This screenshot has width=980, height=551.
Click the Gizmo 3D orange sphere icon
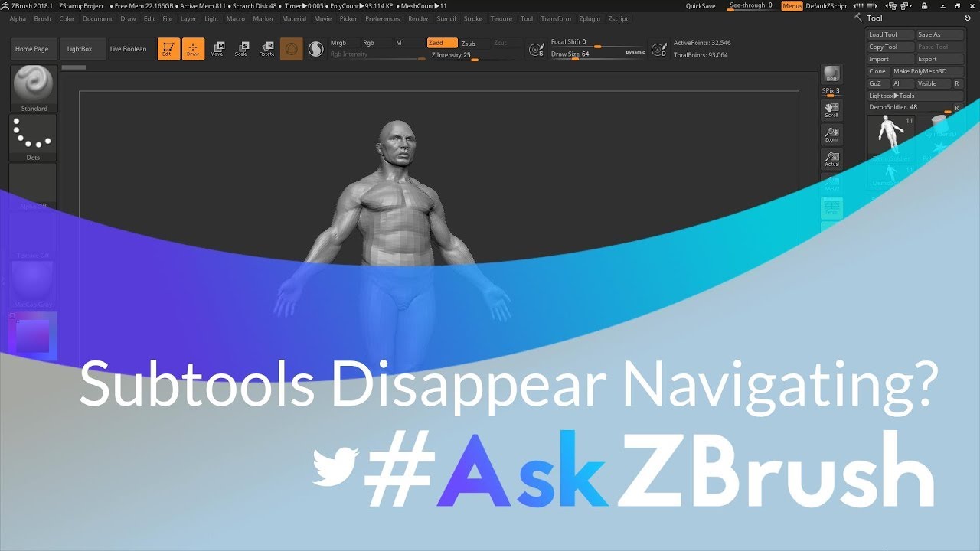pyautogui.click(x=291, y=49)
